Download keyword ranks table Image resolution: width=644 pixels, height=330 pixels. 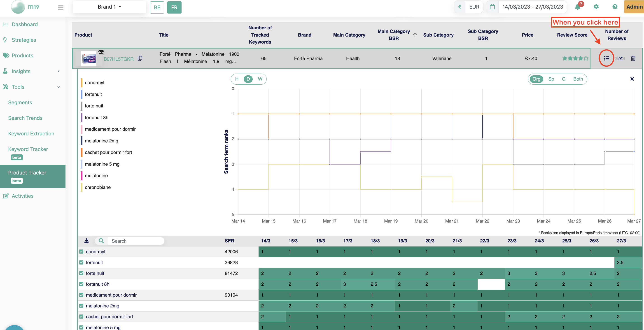(87, 241)
